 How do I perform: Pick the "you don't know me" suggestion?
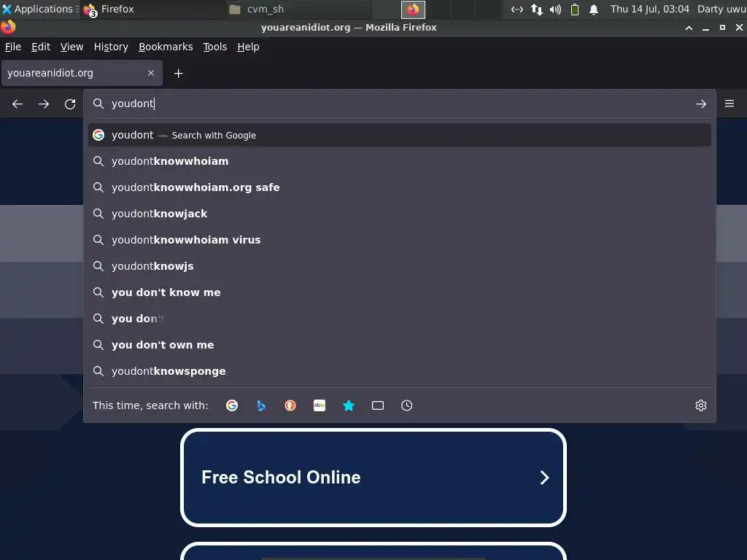399,292
